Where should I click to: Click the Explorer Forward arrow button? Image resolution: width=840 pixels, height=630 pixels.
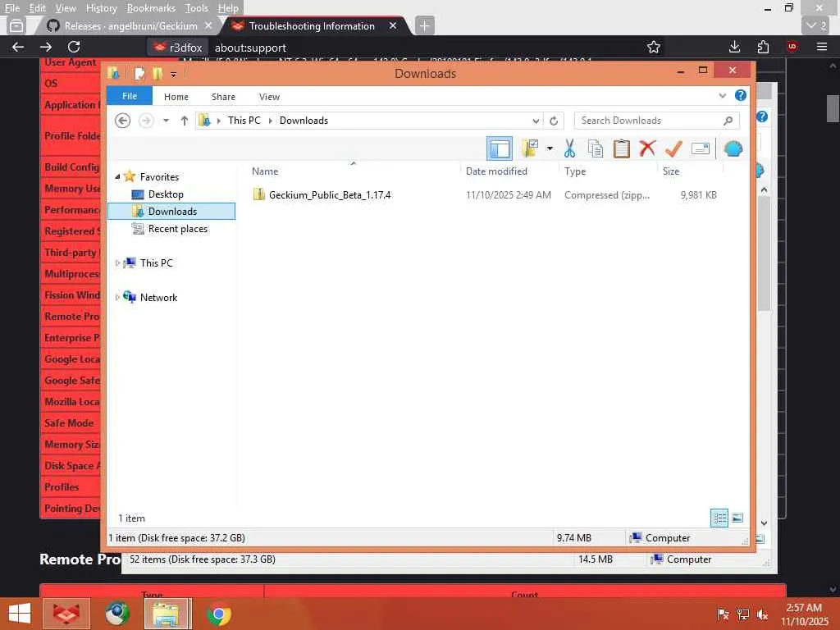[146, 121]
